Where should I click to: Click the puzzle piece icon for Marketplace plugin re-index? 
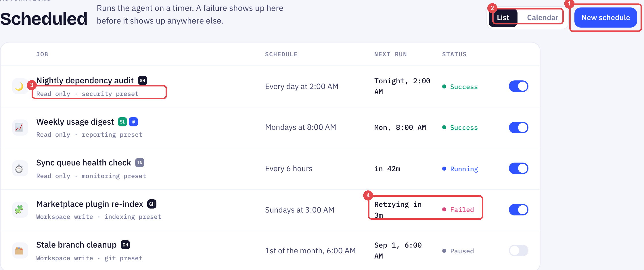(20, 209)
